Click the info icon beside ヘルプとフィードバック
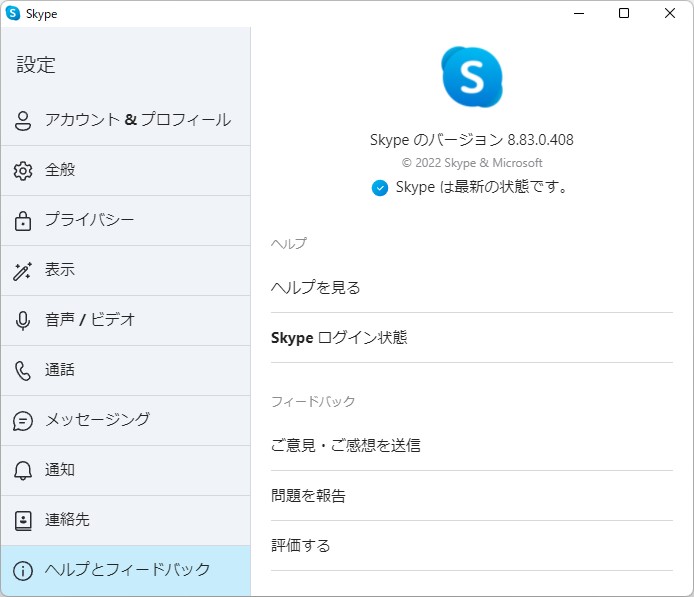Image resolution: width=694 pixels, height=597 pixels. (23, 571)
